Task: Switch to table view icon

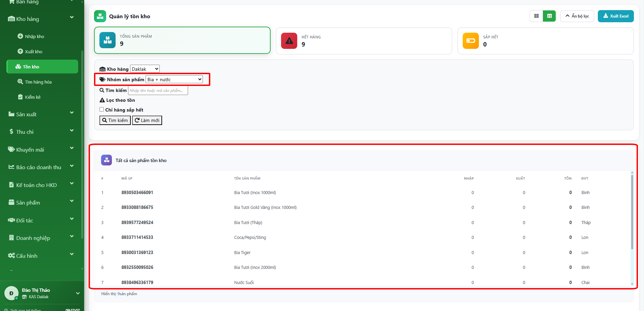Action: pyautogui.click(x=549, y=16)
